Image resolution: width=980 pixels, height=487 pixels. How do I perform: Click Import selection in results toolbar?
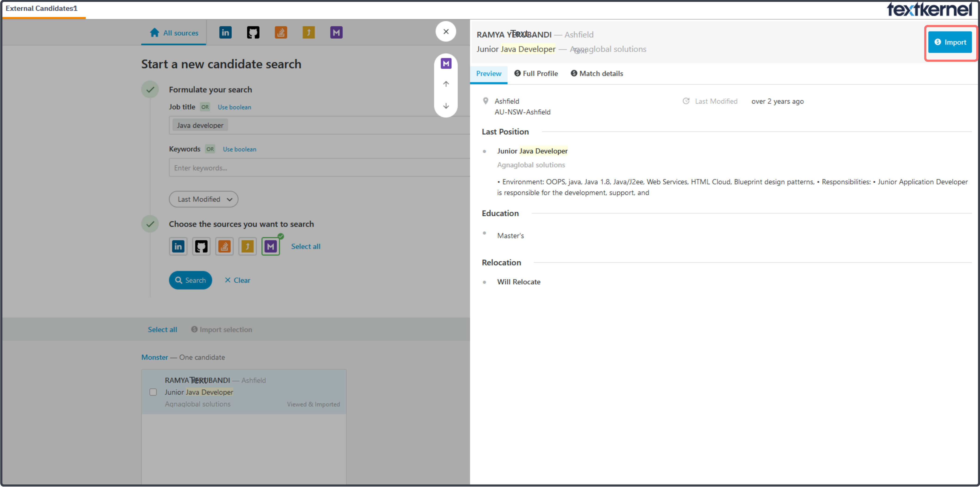click(x=222, y=330)
